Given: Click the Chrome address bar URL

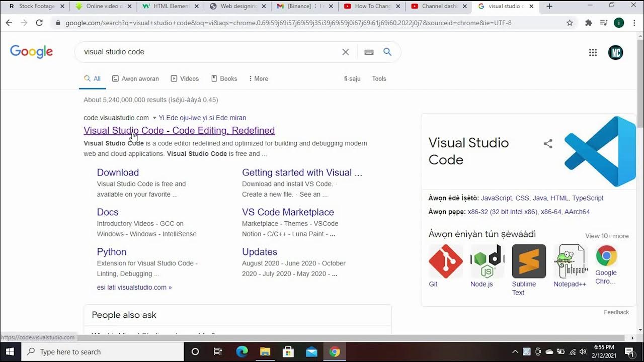Looking at the screenshot, I should pyautogui.click(x=288, y=23).
